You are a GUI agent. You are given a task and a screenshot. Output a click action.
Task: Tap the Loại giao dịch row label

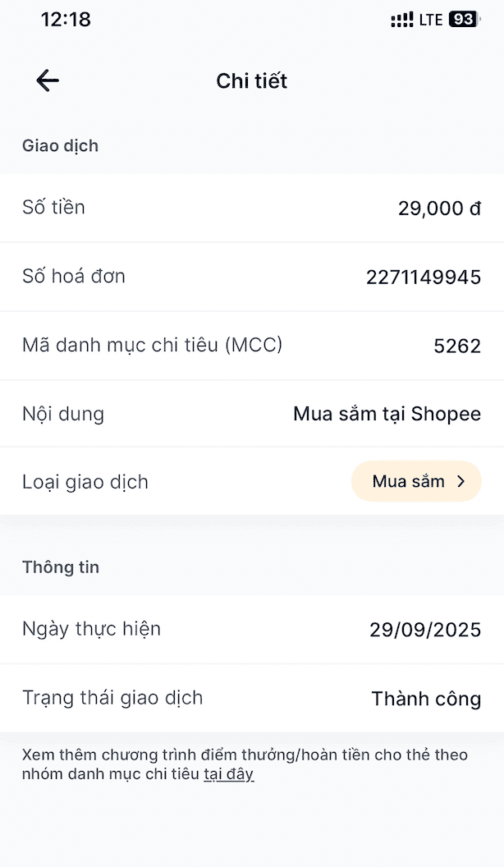point(85,482)
